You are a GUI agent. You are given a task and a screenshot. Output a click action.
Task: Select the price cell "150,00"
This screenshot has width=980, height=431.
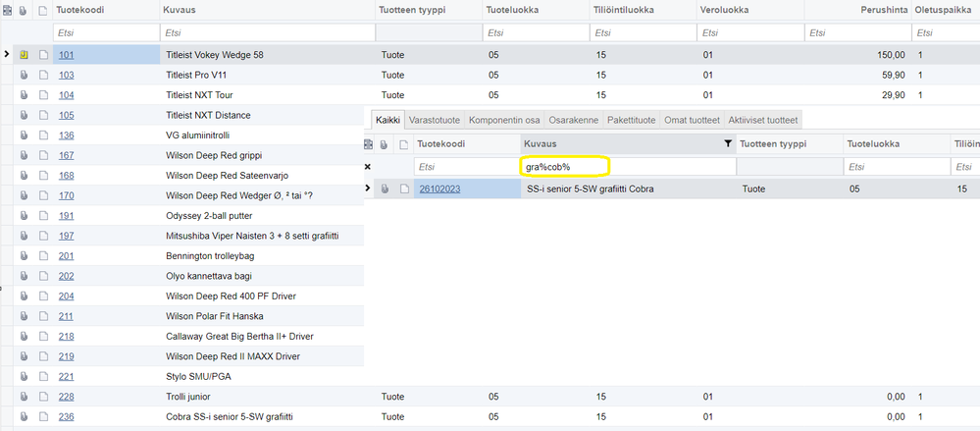(x=856, y=55)
